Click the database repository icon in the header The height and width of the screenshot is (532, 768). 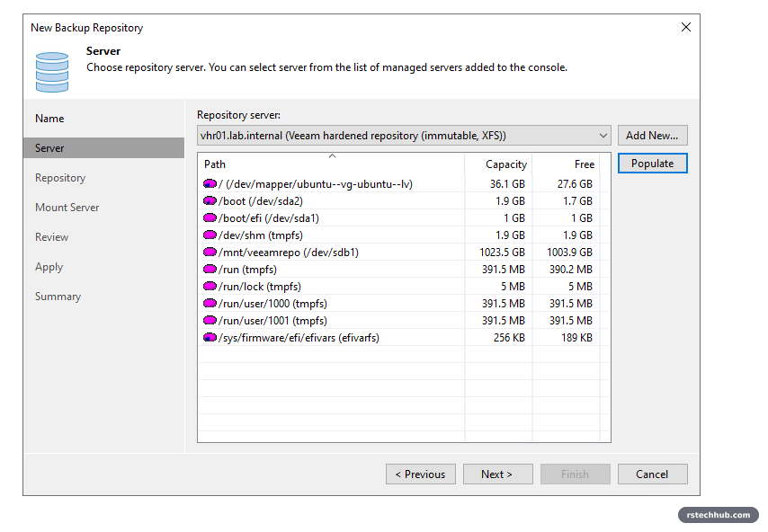click(x=52, y=72)
